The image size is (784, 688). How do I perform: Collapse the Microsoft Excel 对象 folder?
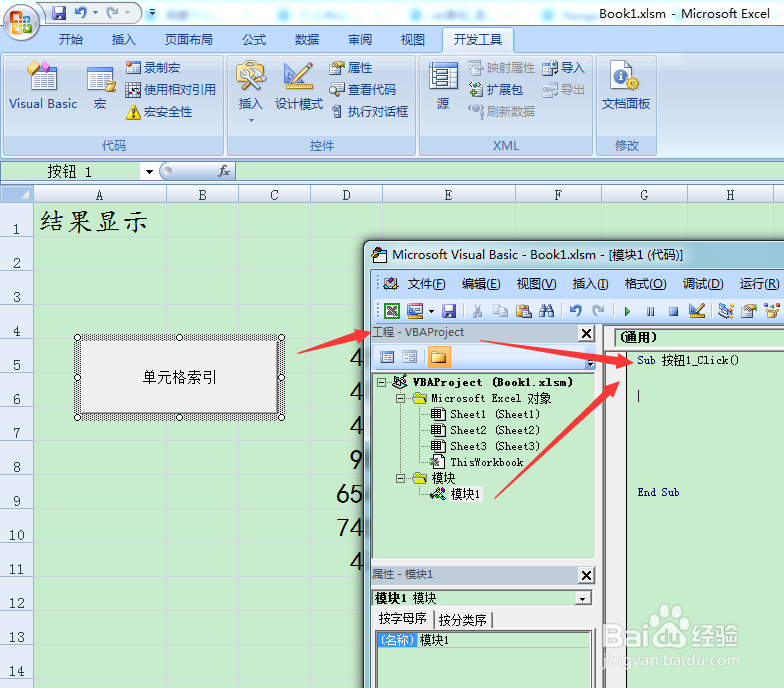coord(400,398)
